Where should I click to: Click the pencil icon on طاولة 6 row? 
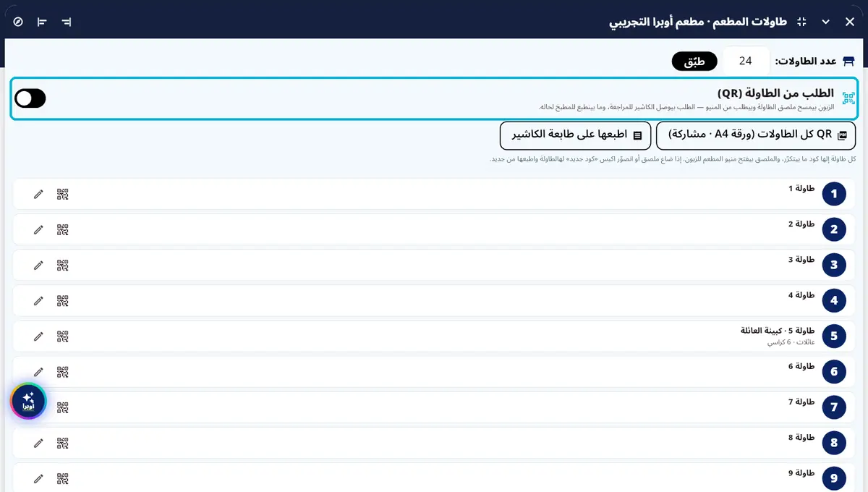[x=38, y=372]
